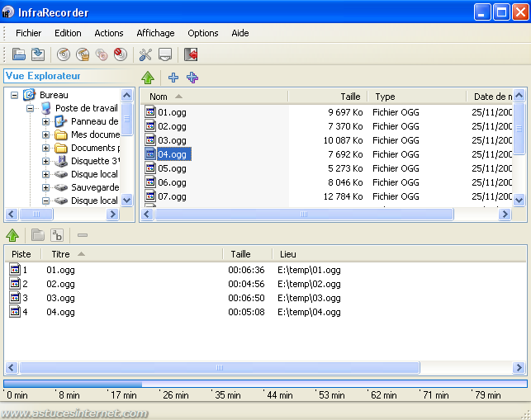Open the Actions menu
531x420 pixels.
point(109,33)
